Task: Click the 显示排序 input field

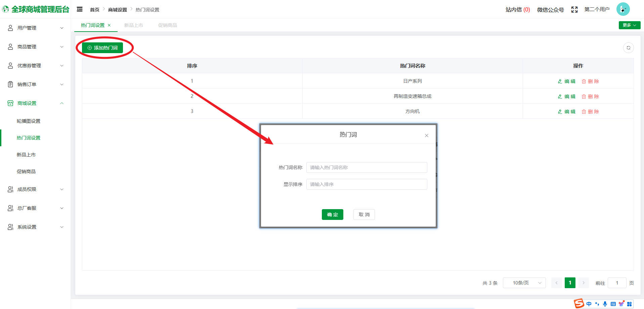Action: point(367,184)
